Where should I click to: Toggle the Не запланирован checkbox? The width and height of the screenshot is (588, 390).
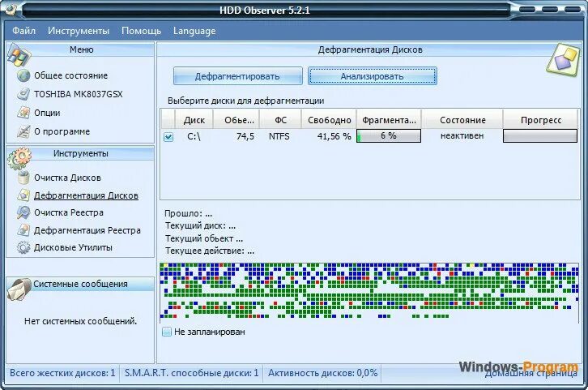pyautogui.click(x=167, y=332)
